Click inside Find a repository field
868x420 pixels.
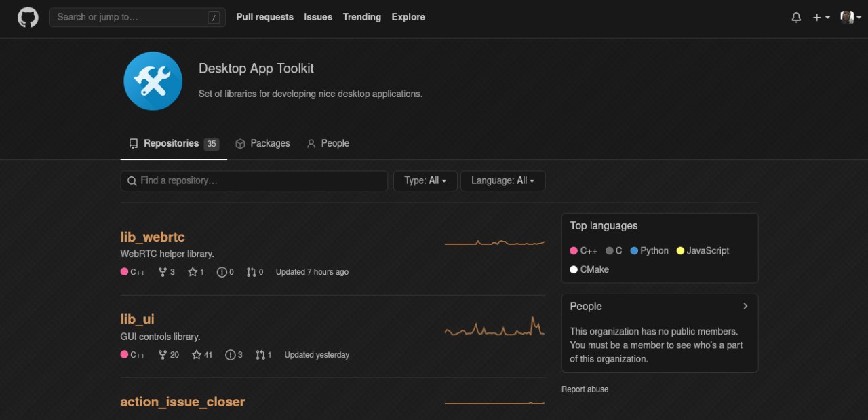click(x=254, y=180)
